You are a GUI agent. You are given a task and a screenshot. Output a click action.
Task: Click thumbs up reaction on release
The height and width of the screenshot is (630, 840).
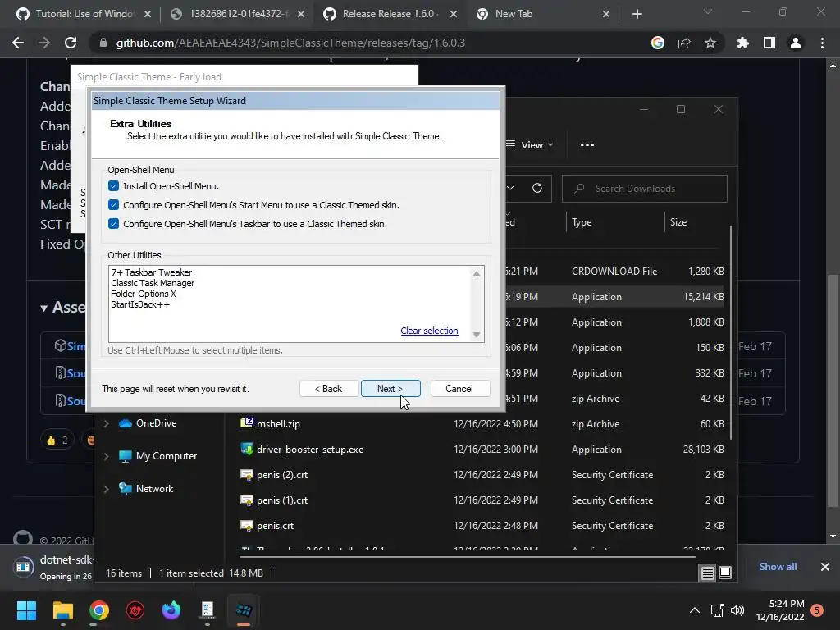coord(57,441)
